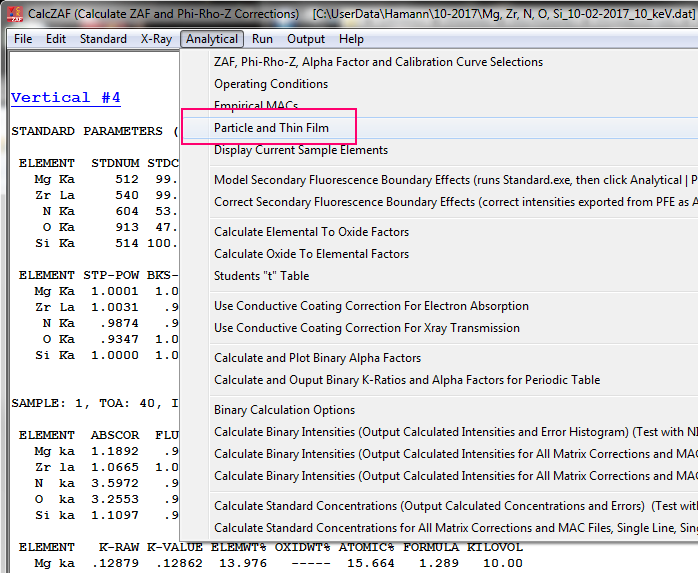Toggle Conductive Coating Correction For Xray Transmission
Viewport: 698px width, 573px height.
(x=366, y=328)
